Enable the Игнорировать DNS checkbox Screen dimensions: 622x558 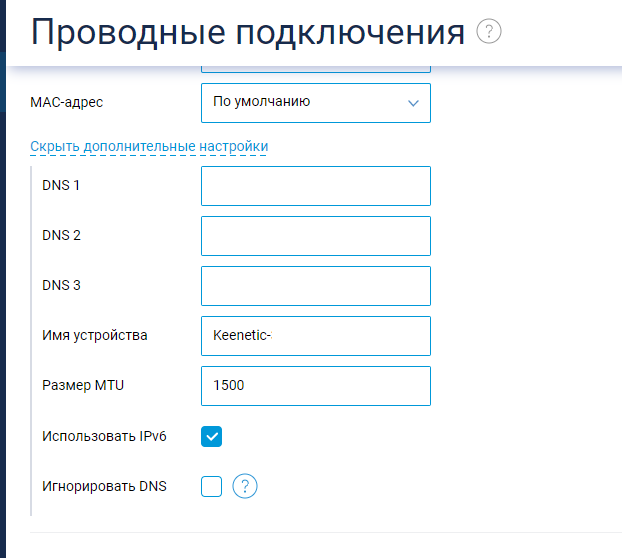click(211, 487)
